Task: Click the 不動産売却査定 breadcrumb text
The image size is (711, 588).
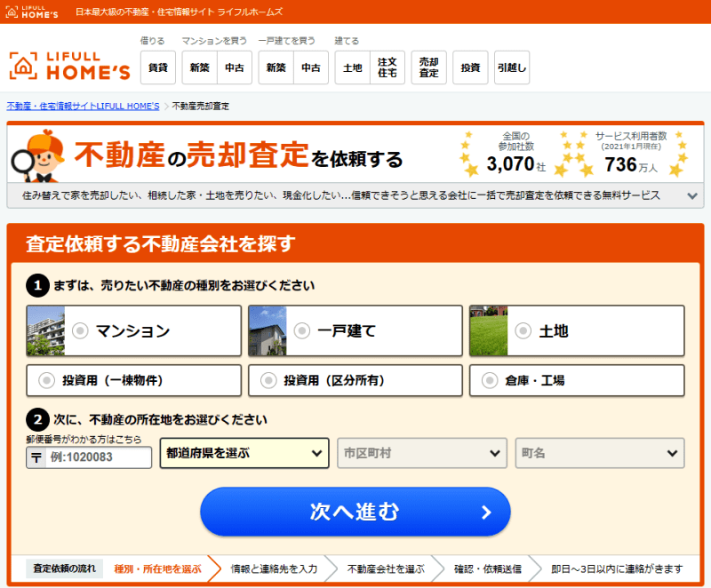Action: [x=201, y=106]
